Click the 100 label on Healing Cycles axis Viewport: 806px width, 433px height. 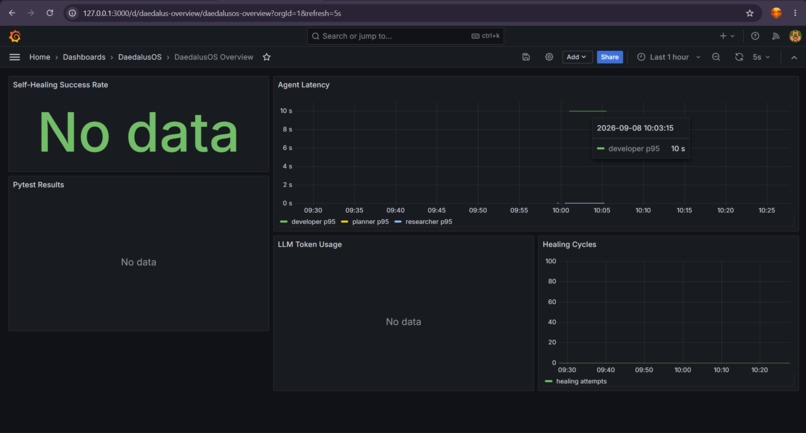pyautogui.click(x=551, y=261)
